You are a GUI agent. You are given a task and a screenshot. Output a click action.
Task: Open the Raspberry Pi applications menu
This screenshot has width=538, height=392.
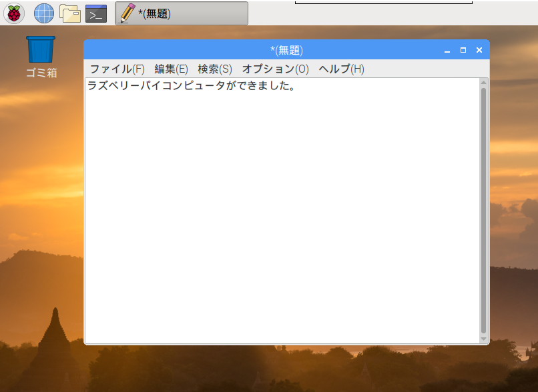[15, 13]
